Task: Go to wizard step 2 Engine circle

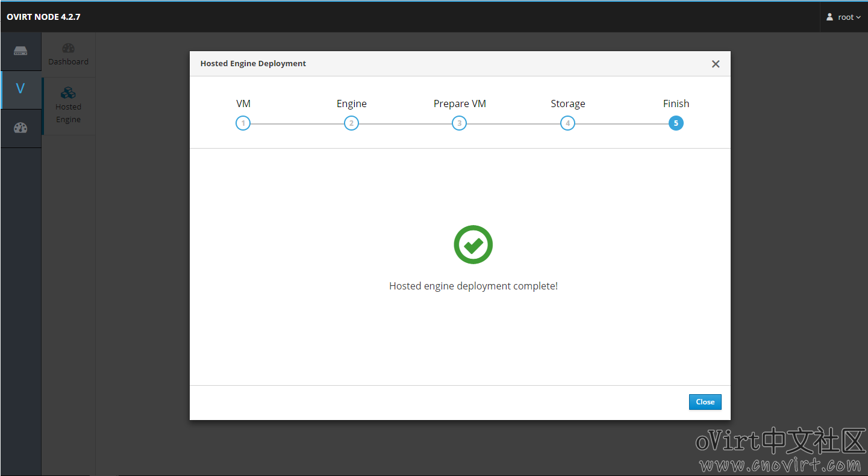Action: point(351,123)
